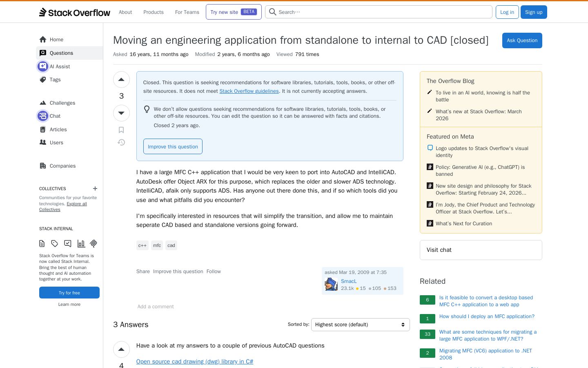Screen dimensions: 588x368
Task: Show the question activity history
Action: [121, 142]
